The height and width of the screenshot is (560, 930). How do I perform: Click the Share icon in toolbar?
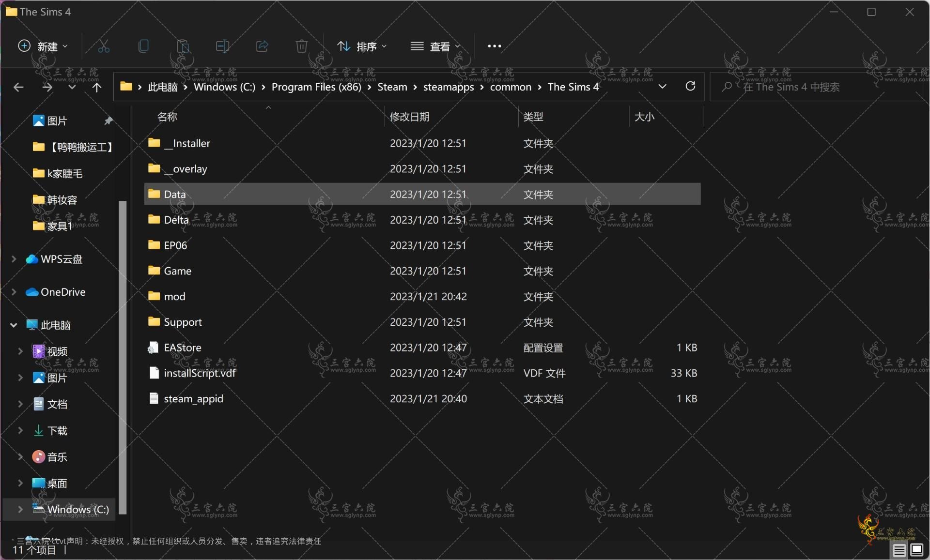[262, 46]
